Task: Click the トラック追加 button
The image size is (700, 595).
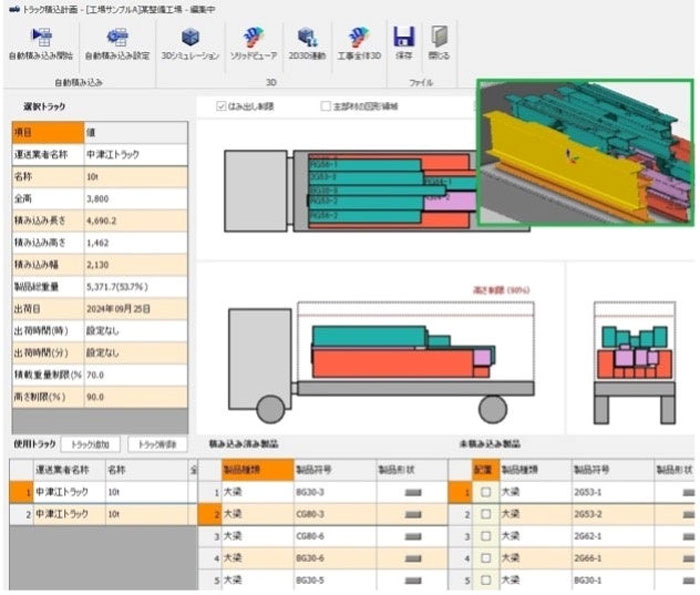Action: coord(93,444)
